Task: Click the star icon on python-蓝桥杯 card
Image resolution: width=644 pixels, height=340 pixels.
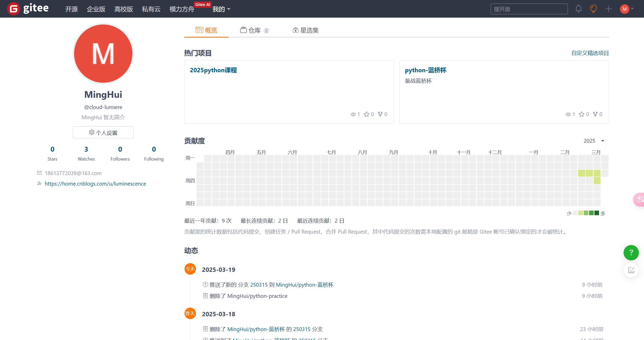Action: click(582, 114)
